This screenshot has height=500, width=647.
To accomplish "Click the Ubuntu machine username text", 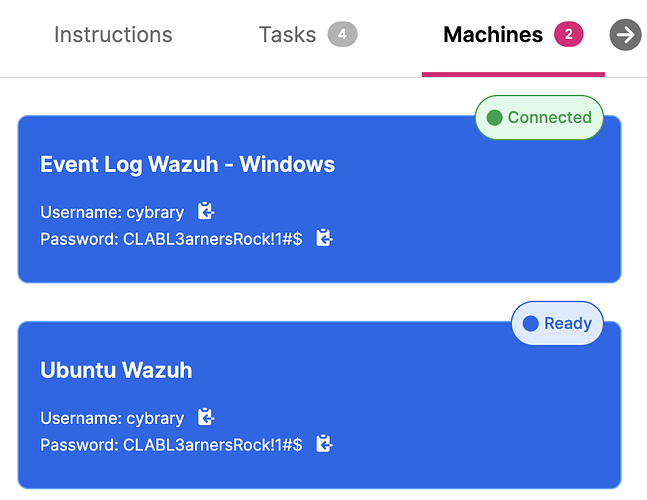I will [112, 418].
